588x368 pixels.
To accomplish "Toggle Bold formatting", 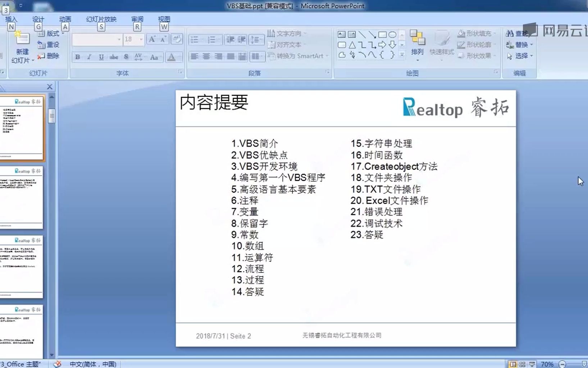I will [77, 57].
